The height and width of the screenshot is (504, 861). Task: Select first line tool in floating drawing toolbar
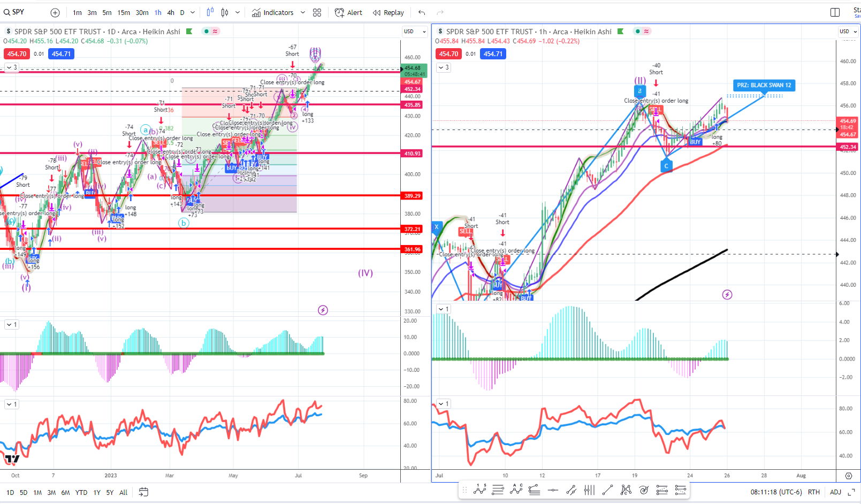pyautogui.click(x=479, y=490)
